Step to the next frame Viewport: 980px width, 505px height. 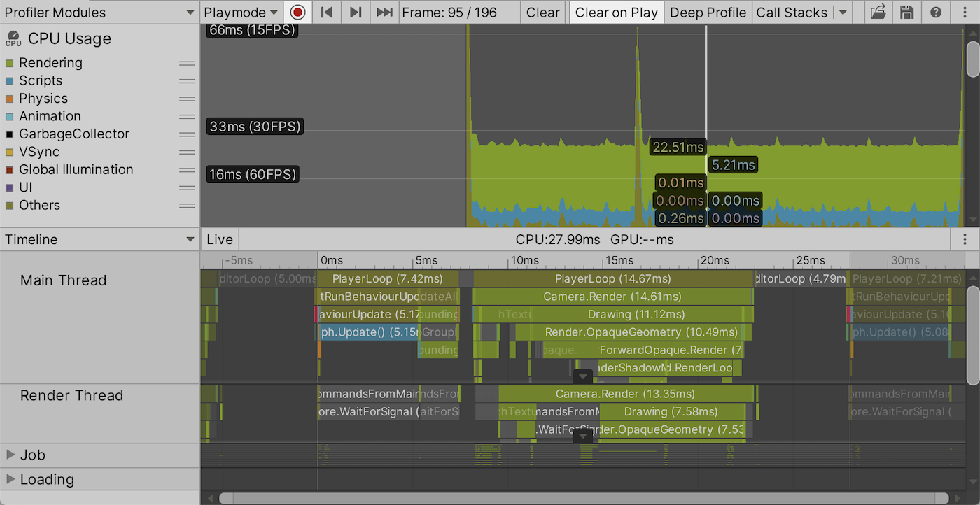tap(356, 13)
